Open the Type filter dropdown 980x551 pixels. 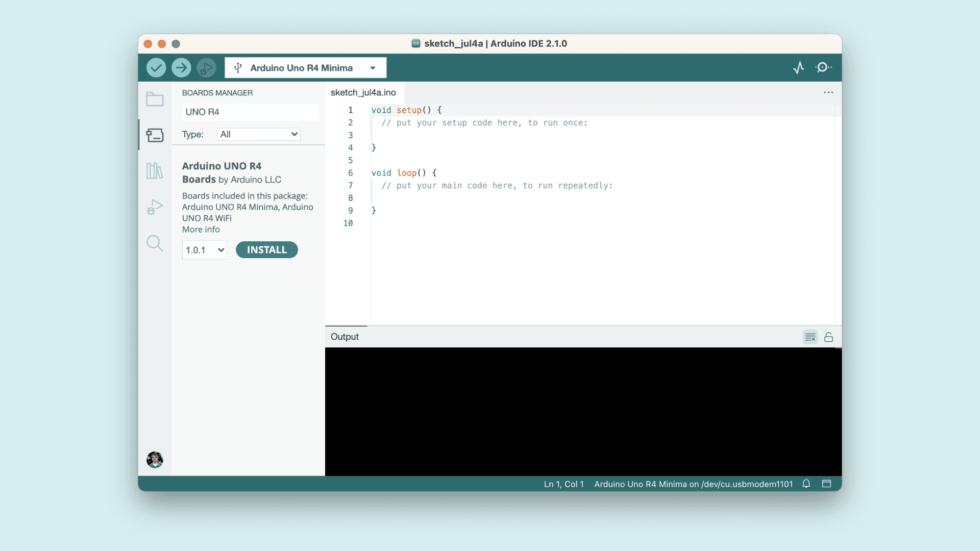point(259,134)
